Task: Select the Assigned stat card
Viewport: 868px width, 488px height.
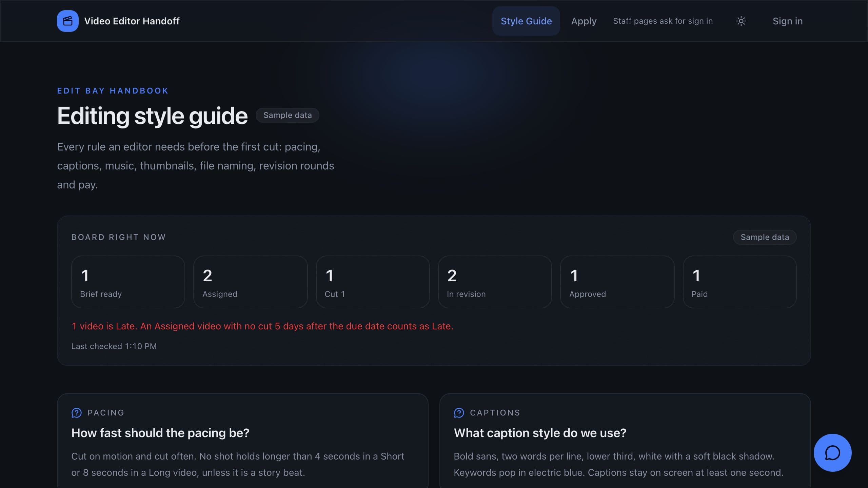Action: [251, 282]
